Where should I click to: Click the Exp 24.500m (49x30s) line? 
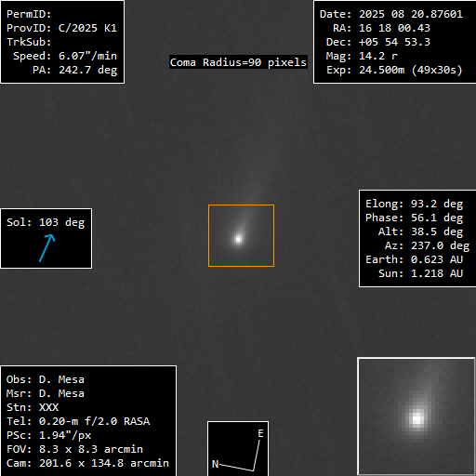(x=394, y=70)
